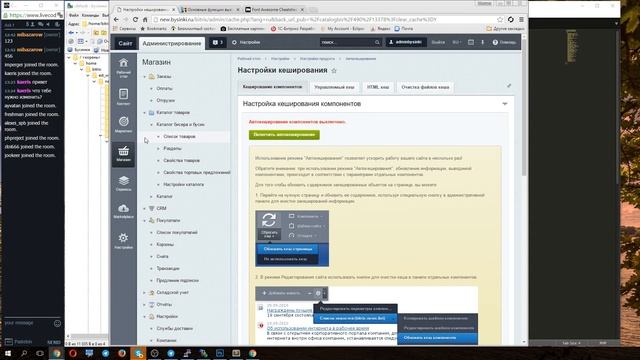
Task: Click the Выйти logout link
Action: (438, 42)
